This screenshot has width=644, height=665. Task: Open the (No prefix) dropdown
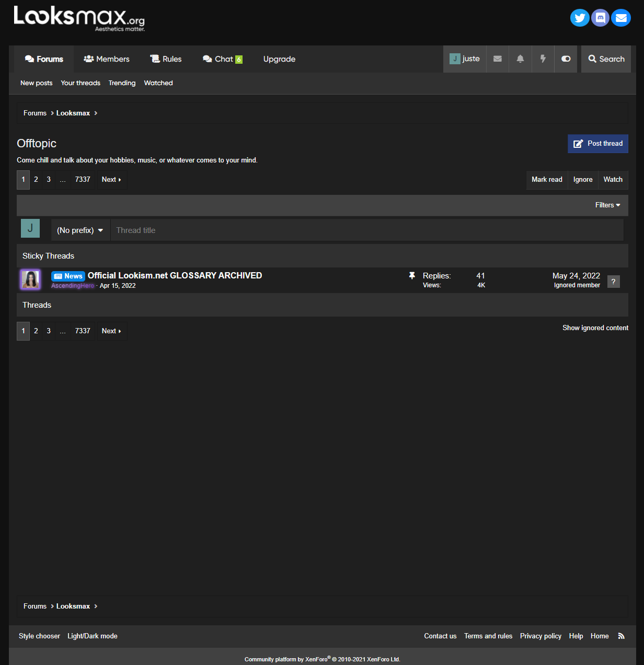[80, 230]
